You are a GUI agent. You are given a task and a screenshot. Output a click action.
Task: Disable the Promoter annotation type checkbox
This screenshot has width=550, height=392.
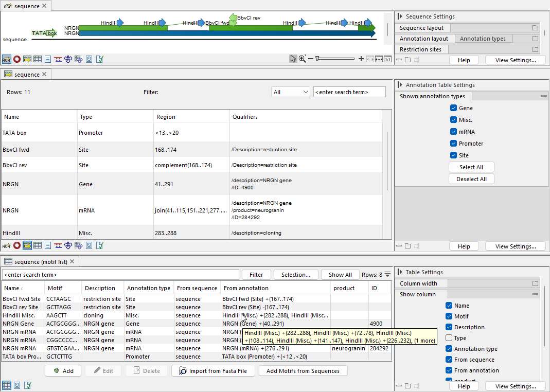453,144
